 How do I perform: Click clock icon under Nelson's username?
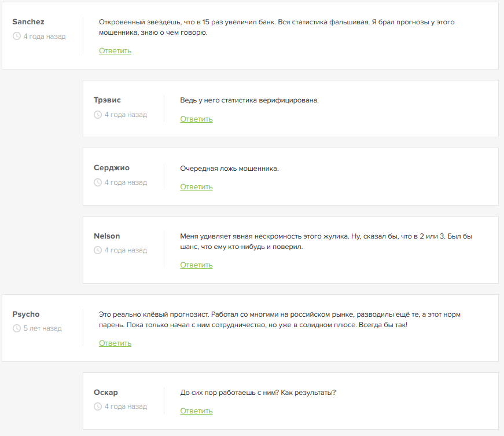(98, 250)
